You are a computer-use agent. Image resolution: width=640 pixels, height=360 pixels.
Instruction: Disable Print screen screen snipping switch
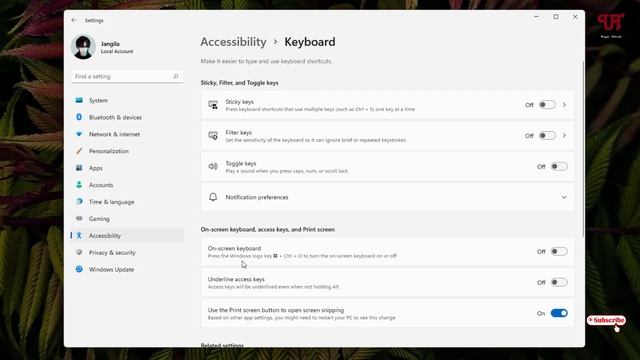(559, 313)
